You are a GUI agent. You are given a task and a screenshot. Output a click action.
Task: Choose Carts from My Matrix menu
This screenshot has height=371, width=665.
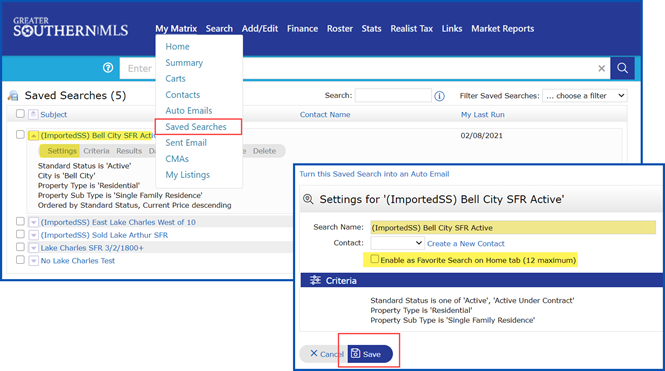(175, 79)
